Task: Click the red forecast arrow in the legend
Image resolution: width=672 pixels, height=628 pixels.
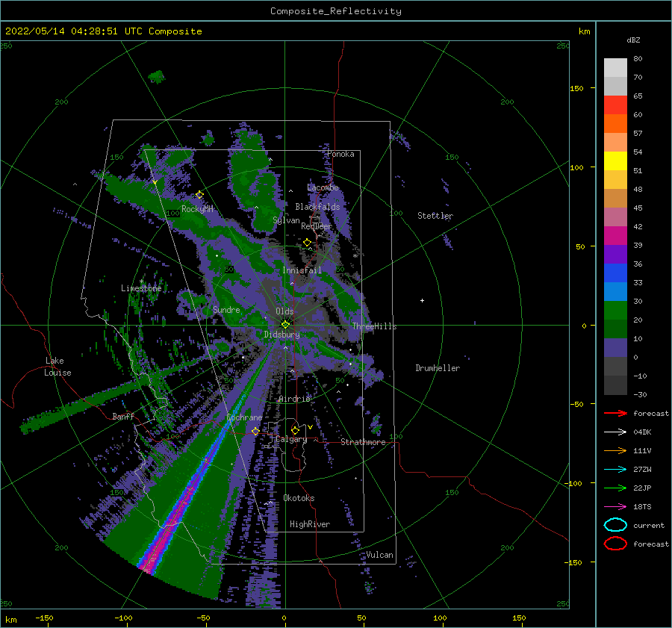Action: click(x=615, y=413)
